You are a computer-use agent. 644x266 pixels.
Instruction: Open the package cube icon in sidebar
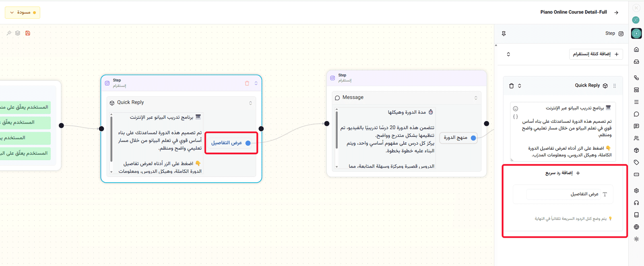(x=636, y=150)
